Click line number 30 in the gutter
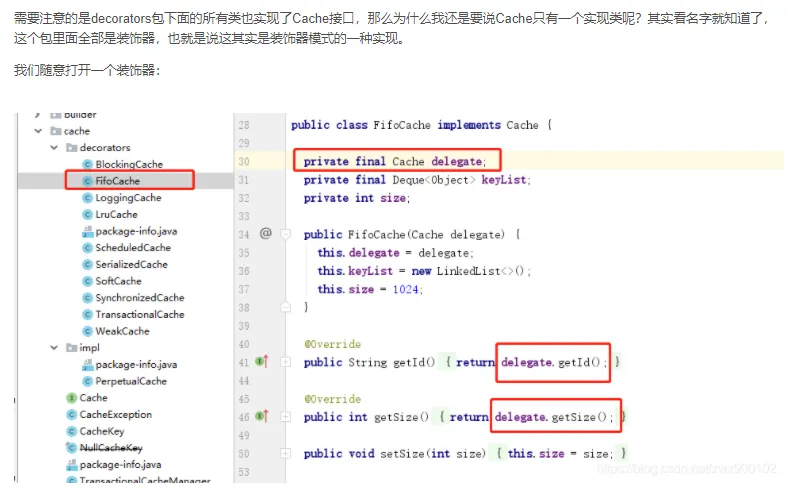Image resolution: width=798 pixels, height=504 pixels. (244, 161)
